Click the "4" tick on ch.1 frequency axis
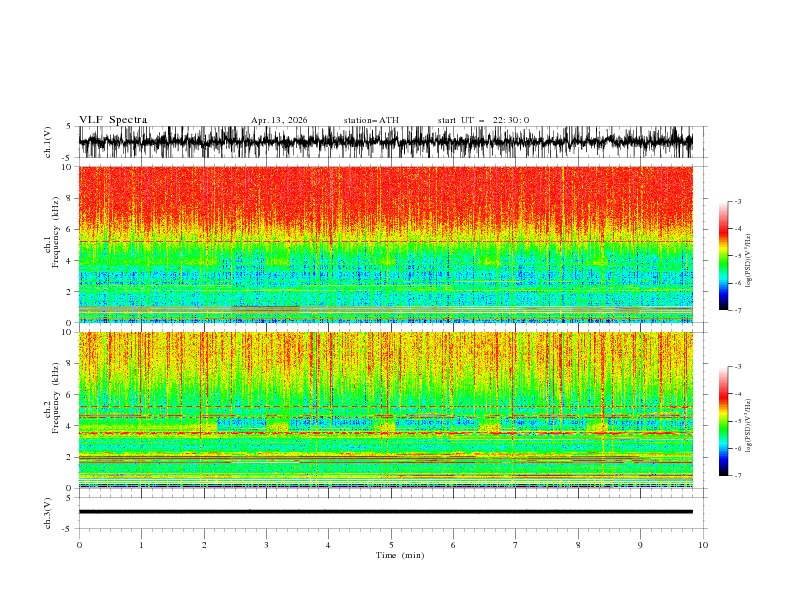Screen dimensions: 792x612 [x=69, y=261]
